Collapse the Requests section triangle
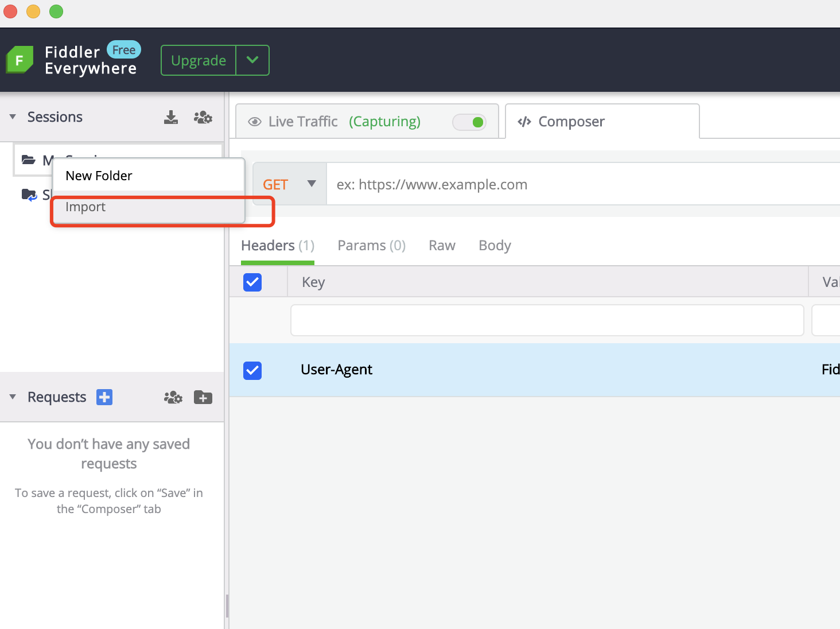This screenshot has width=840, height=629. click(x=13, y=397)
